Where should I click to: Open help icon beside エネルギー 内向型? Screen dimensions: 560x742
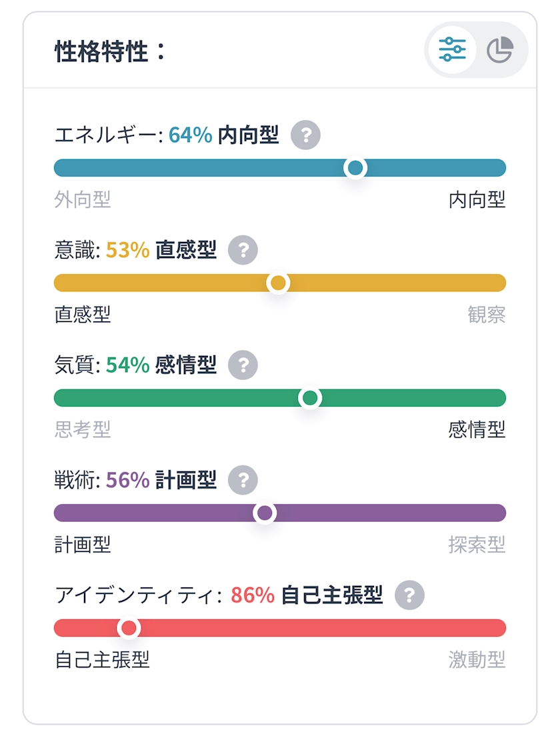(x=305, y=136)
